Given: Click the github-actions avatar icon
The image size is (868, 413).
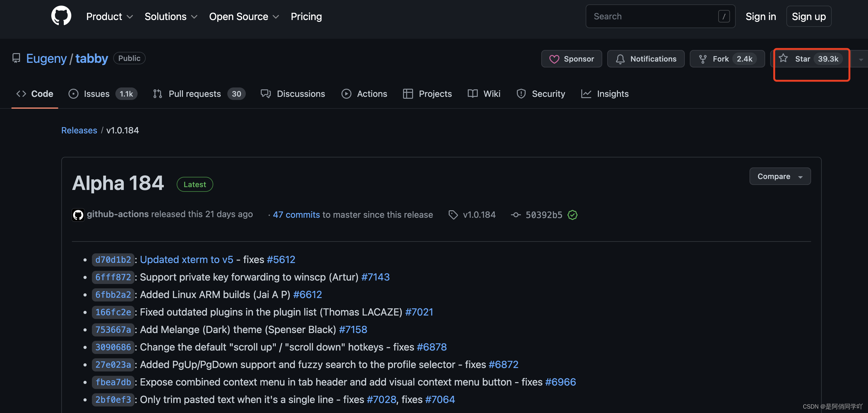Looking at the screenshot, I should click(78, 215).
